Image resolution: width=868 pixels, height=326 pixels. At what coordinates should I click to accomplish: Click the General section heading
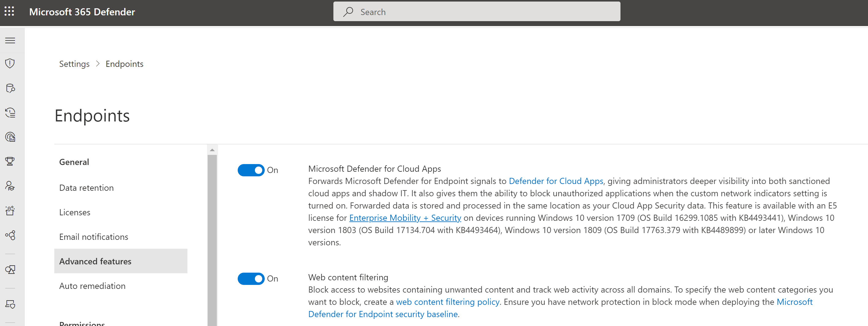tap(74, 162)
